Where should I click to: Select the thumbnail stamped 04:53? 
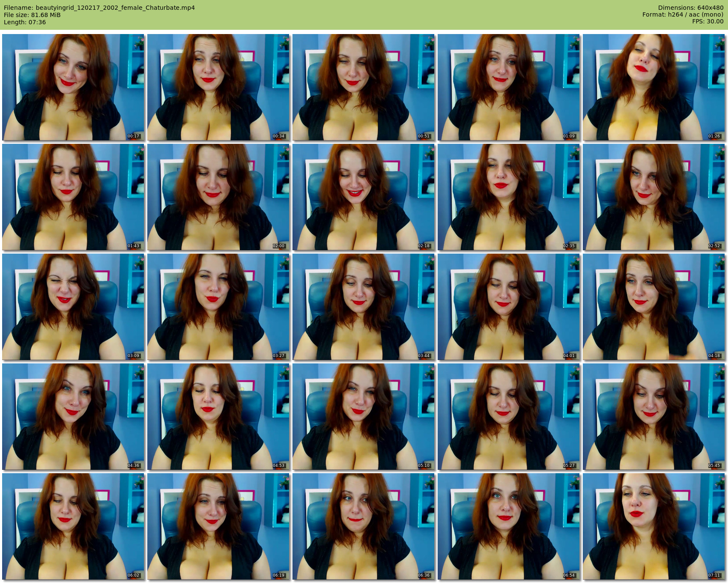coord(218,417)
